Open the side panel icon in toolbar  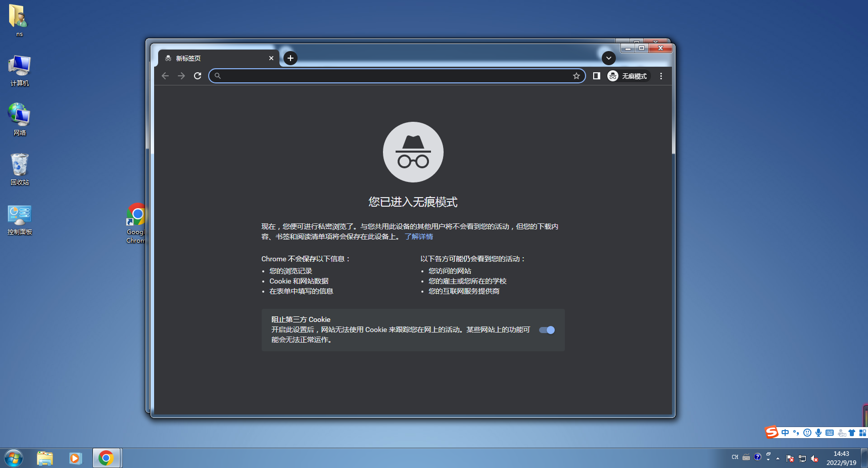pyautogui.click(x=596, y=76)
